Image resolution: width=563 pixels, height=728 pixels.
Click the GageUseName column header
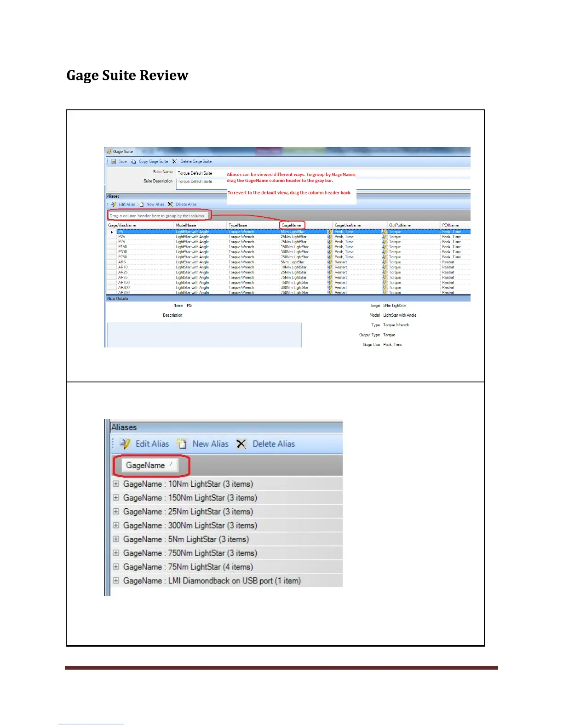[360, 225]
